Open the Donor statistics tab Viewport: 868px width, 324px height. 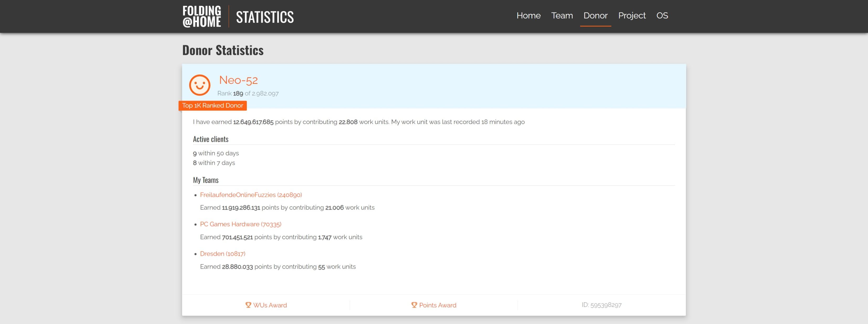click(x=596, y=15)
